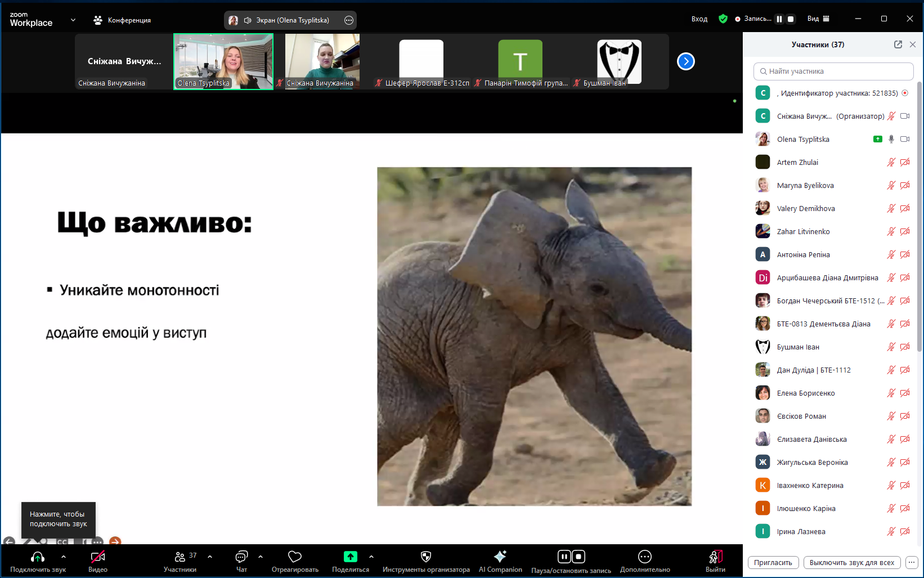Open audio options arrow next to Connect audio
Viewport: 924px width, 578px height.
pos(64,557)
